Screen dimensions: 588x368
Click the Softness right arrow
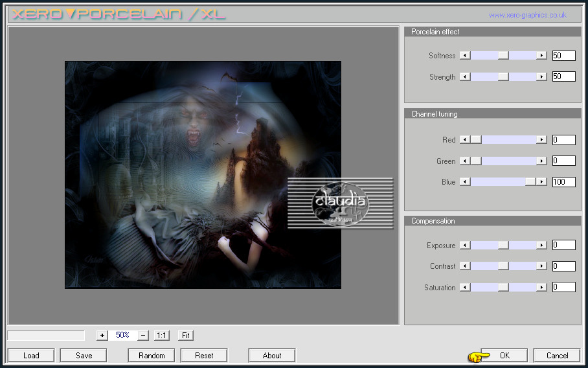coord(541,56)
